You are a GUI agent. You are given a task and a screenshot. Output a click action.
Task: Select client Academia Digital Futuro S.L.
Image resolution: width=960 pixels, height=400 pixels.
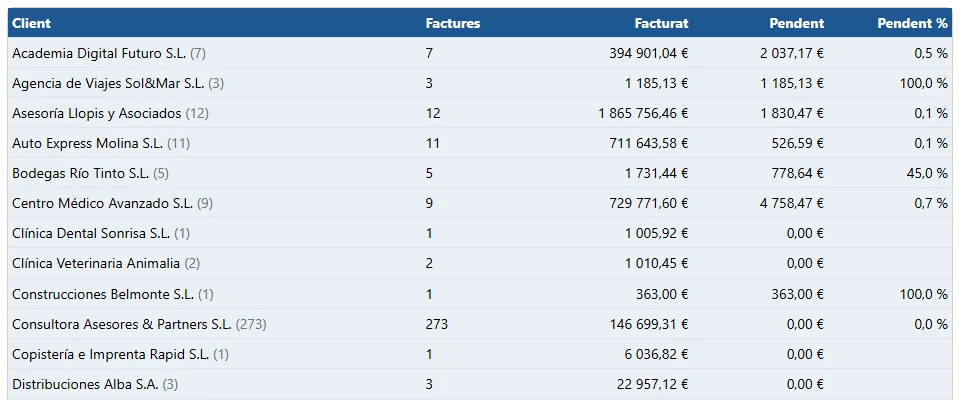pos(99,53)
